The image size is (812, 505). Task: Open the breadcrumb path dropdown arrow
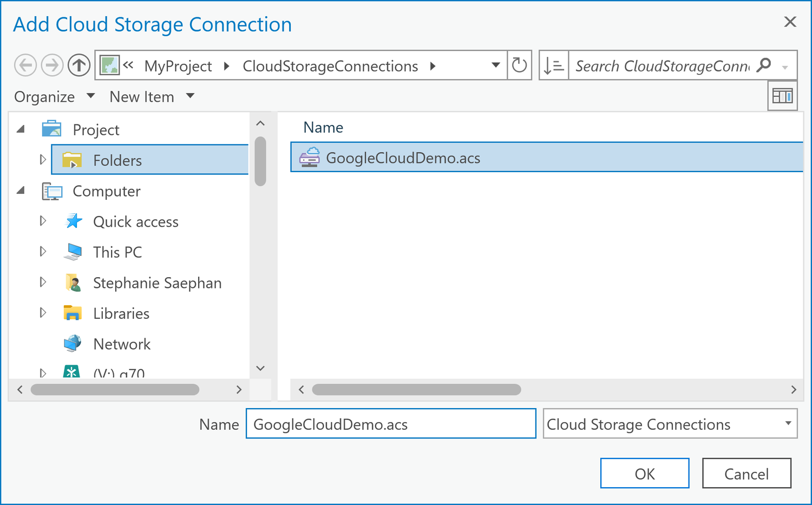point(495,65)
